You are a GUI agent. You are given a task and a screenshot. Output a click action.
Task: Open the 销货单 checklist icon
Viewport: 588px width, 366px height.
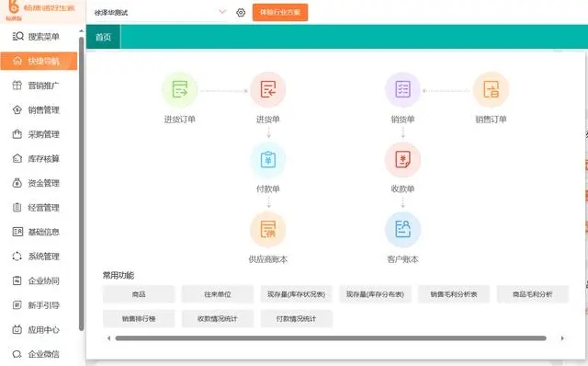point(402,90)
